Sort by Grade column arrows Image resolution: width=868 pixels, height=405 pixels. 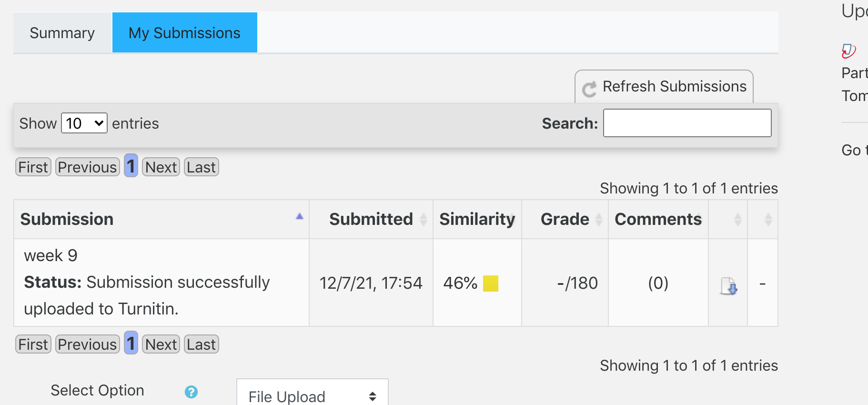click(599, 219)
